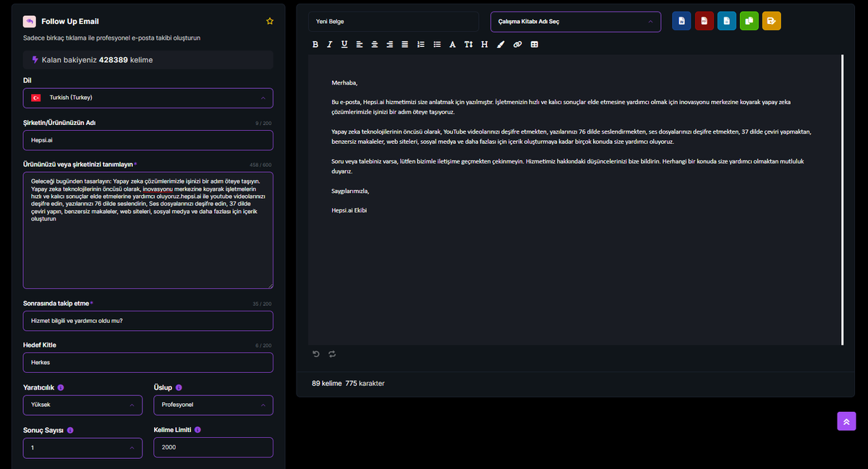Align text left in editor
868x469 pixels.
pyautogui.click(x=359, y=44)
